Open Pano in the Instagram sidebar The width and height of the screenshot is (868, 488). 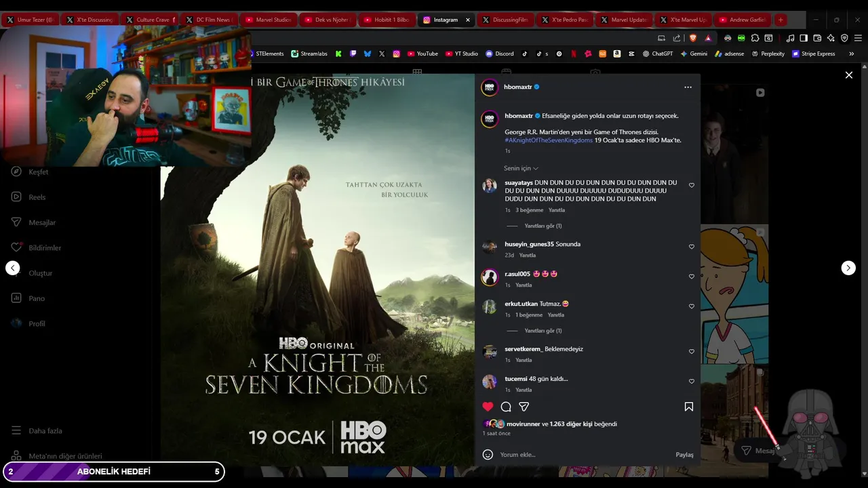[28, 298]
